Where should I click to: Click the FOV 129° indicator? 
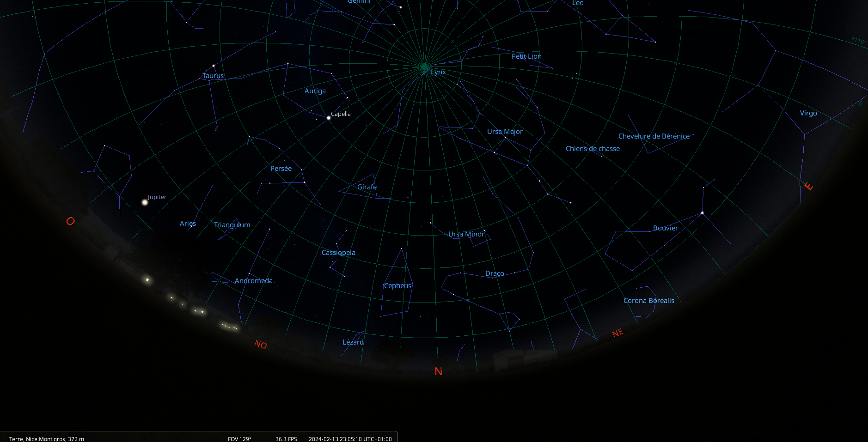(x=239, y=439)
